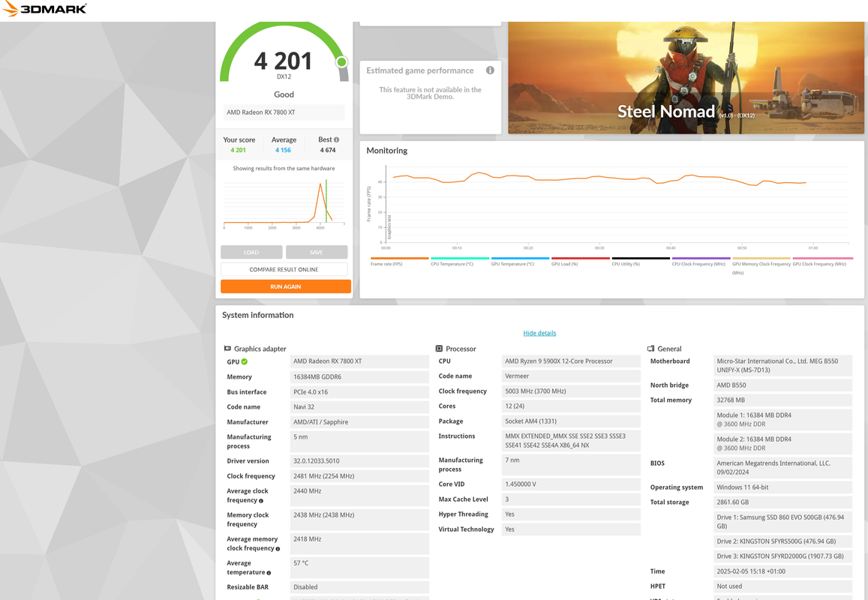Click the orange RUN AGAIN button
Viewport: 868px width, 600px height.
click(x=286, y=286)
